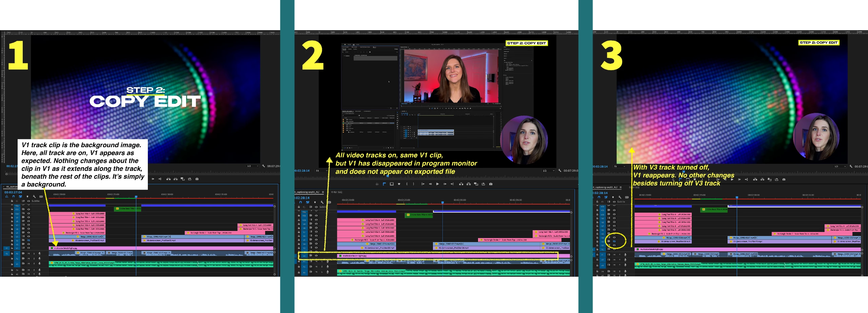Click the caption track CC icon in the left timeline
The width and height of the screenshot is (868, 313).
pyautogui.click(x=41, y=197)
